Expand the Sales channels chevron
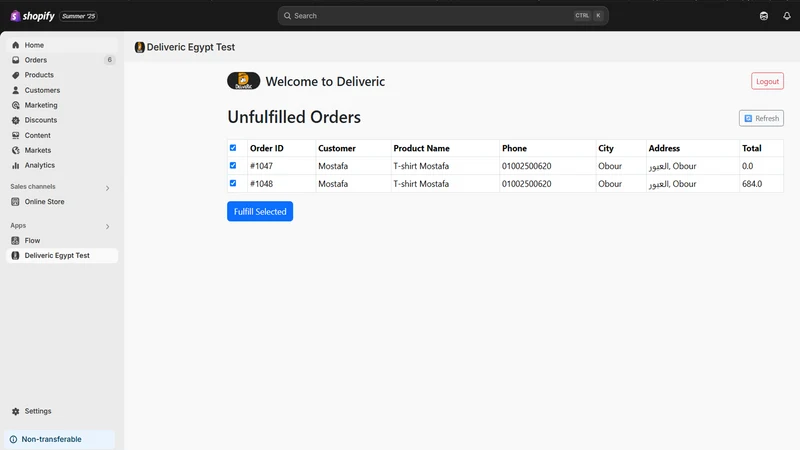The height and width of the screenshot is (450, 800). 108,188
